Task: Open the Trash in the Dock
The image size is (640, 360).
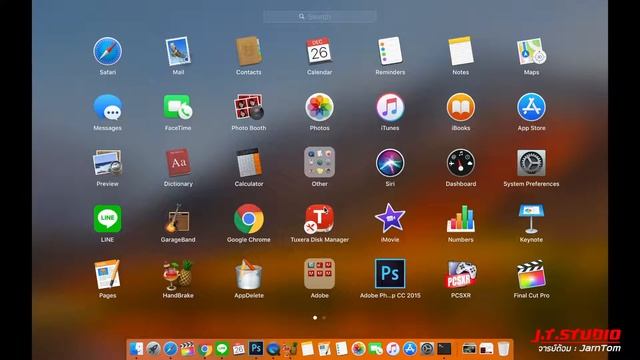Action: 504,349
